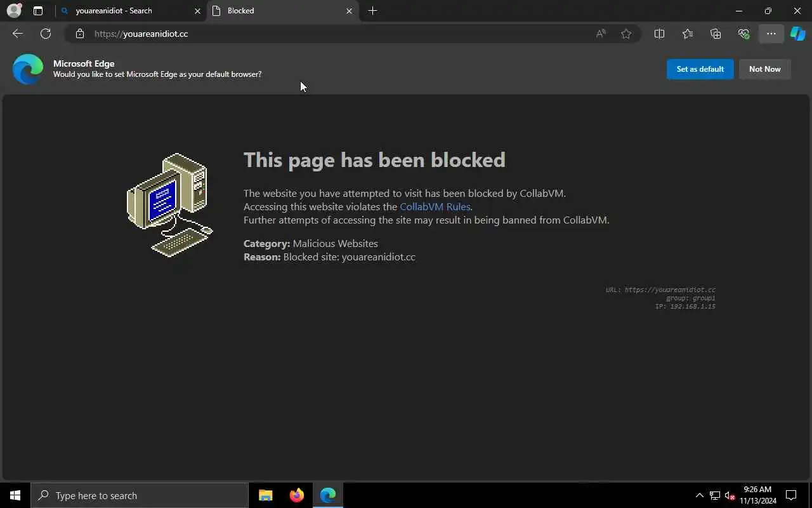This screenshot has height=508, width=812.
Task: Click the 'Category: Malicious Websites' text
Action: (311, 243)
